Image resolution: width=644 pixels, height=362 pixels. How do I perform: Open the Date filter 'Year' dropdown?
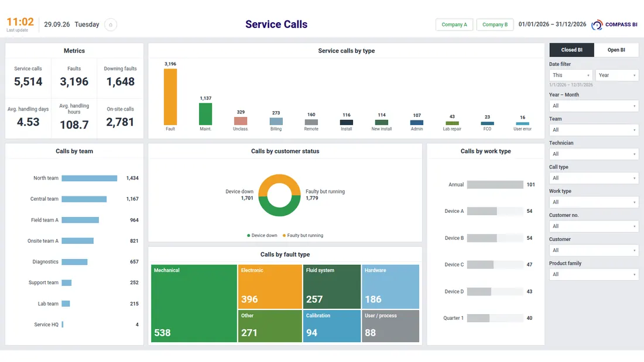click(617, 75)
